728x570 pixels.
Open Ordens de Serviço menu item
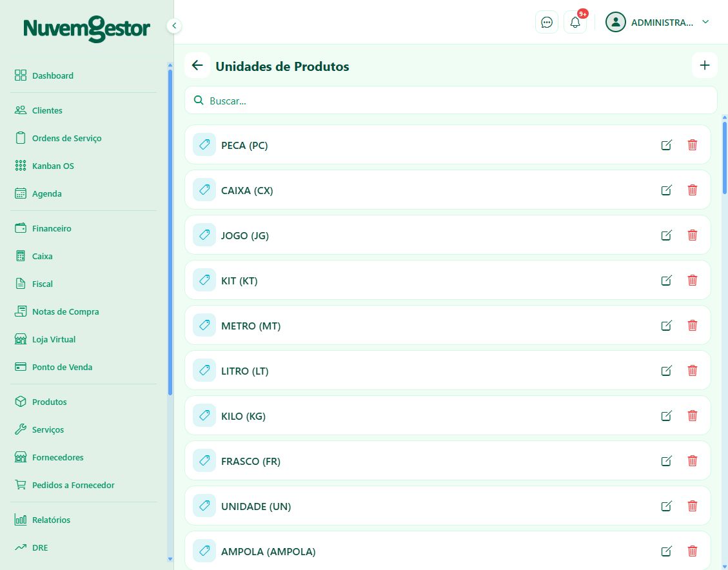click(x=84, y=138)
